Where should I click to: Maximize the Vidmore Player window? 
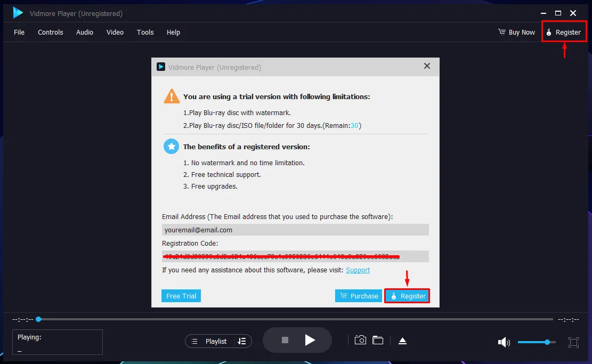click(x=558, y=13)
